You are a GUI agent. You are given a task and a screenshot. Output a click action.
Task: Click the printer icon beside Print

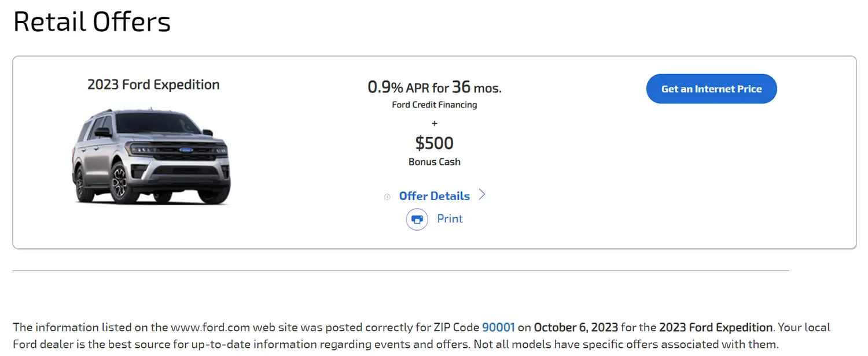pyautogui.click(x=417, y=220)
